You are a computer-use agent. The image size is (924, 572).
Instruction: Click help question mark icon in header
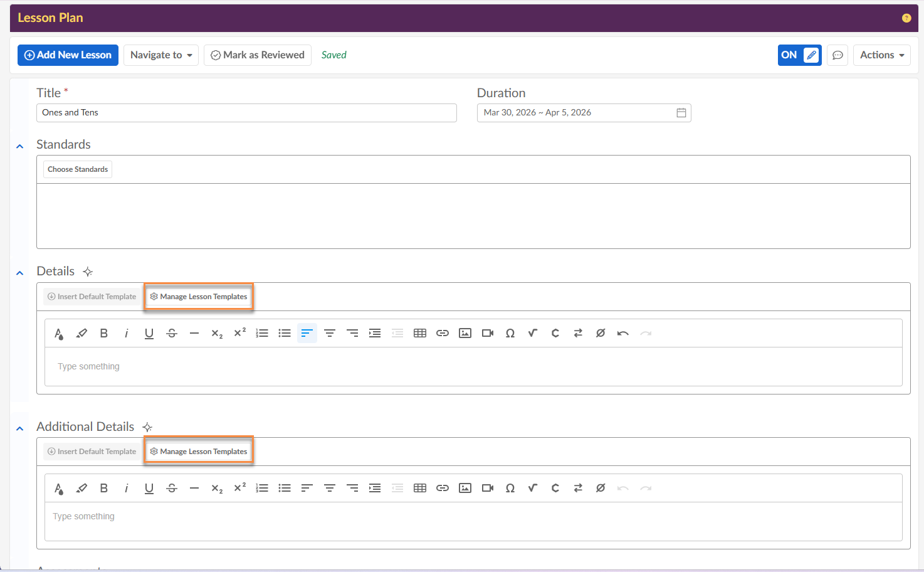pyautogui.click(x=906, y=18)
